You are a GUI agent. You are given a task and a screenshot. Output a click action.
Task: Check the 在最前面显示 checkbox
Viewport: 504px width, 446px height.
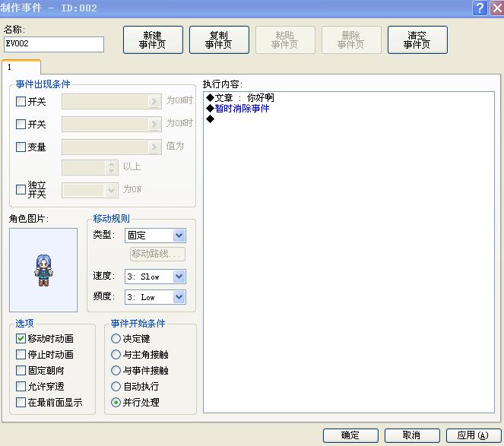point(21,402)
